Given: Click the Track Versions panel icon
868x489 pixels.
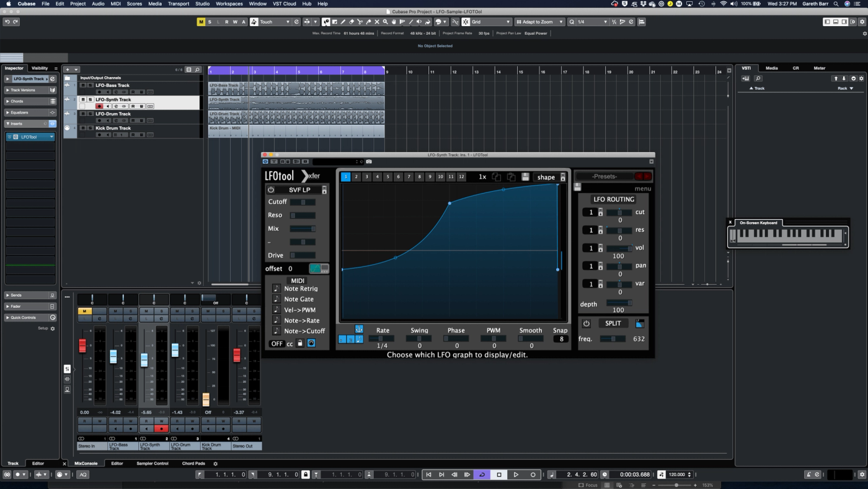Looking at the screenshot, I should (52, 90).
